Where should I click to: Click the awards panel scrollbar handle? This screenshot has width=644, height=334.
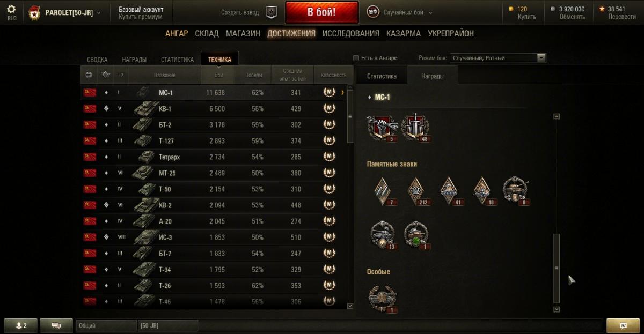(x=557, y=268)
